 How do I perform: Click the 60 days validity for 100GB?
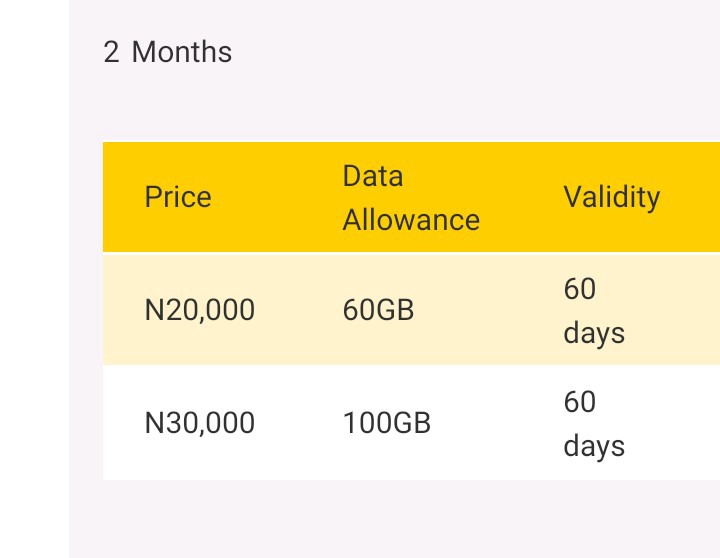(594, 423)
